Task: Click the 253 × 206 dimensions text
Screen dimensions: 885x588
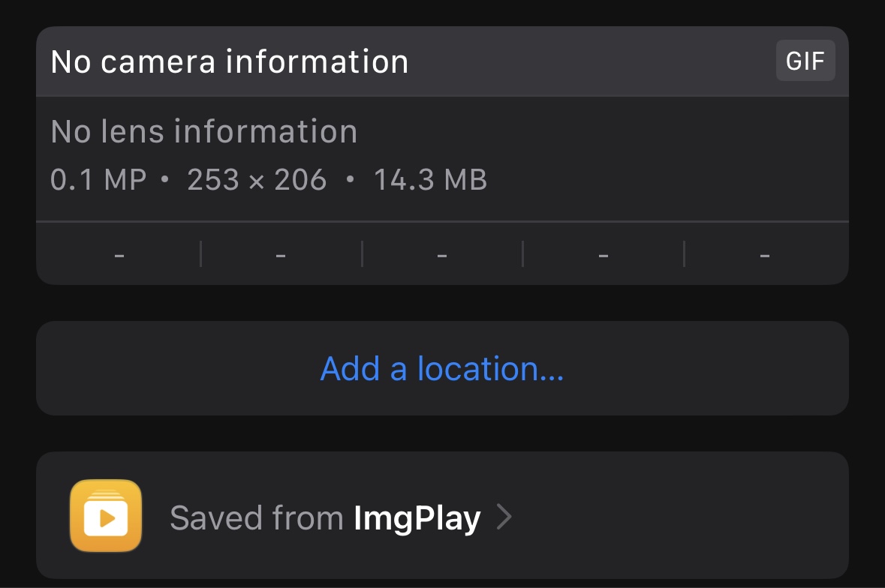Action: coord(257,180)
